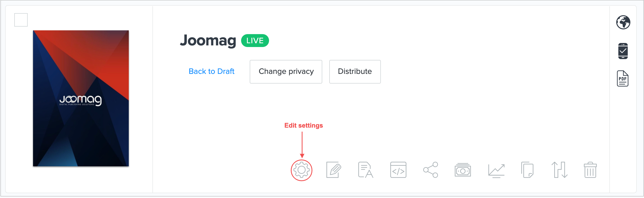Open the Joomag cover thumbnail
This screenshot has height=198, width=644.
pyautogui.click(x=81, y=98)
